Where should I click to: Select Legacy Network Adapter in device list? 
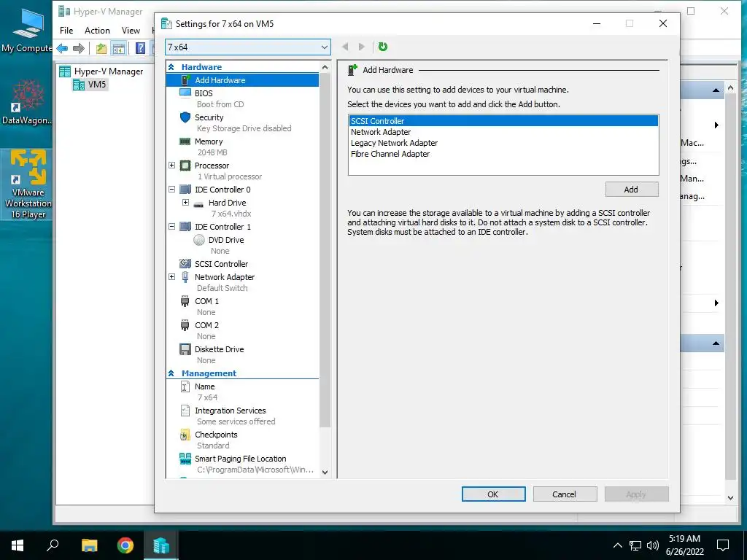(x=503, y=143)
